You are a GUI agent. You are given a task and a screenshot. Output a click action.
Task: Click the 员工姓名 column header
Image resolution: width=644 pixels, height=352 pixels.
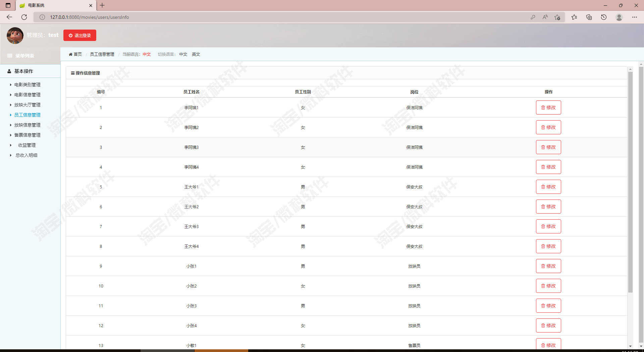[x=191, y=92]
